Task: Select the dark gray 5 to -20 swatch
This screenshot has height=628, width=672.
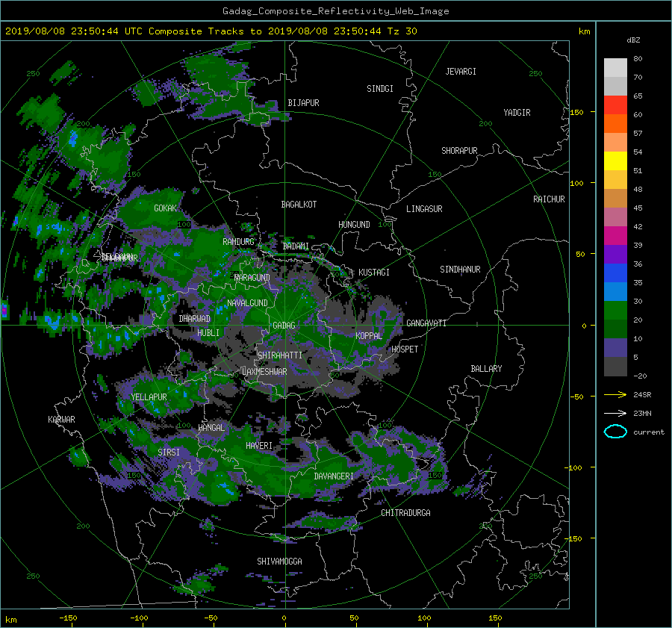Action: pyautogui.click(x=615, y=366)
